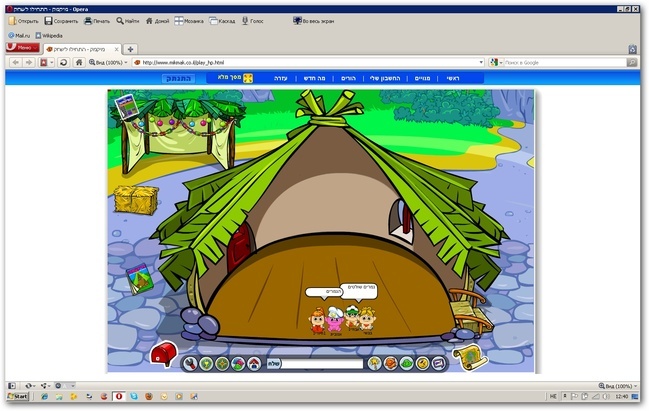Viewport: 649px width, 411px height.
Task: Open the Mail.ru bookmark
Action: 19,36
